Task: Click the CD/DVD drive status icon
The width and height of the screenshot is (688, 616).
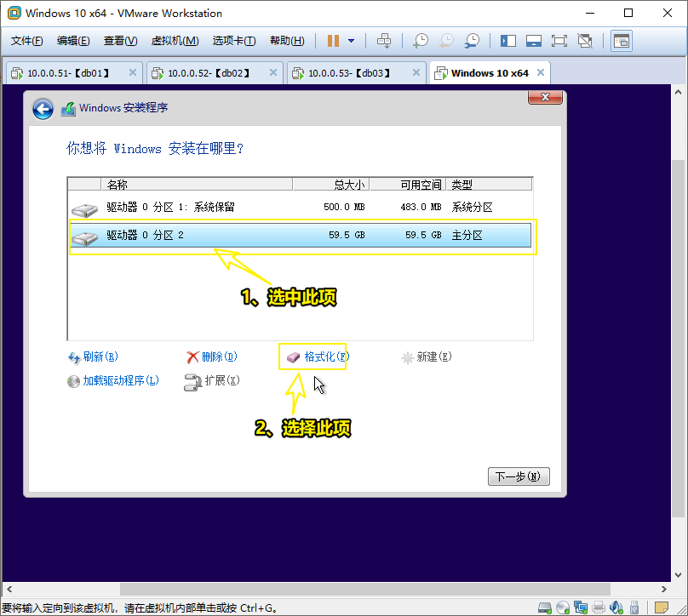Action: 563,607
